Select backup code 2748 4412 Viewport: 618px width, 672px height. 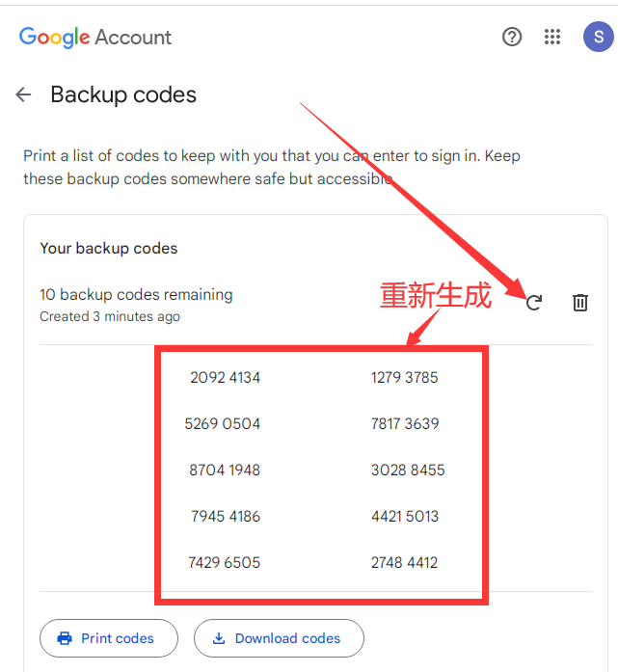point(405,563)
